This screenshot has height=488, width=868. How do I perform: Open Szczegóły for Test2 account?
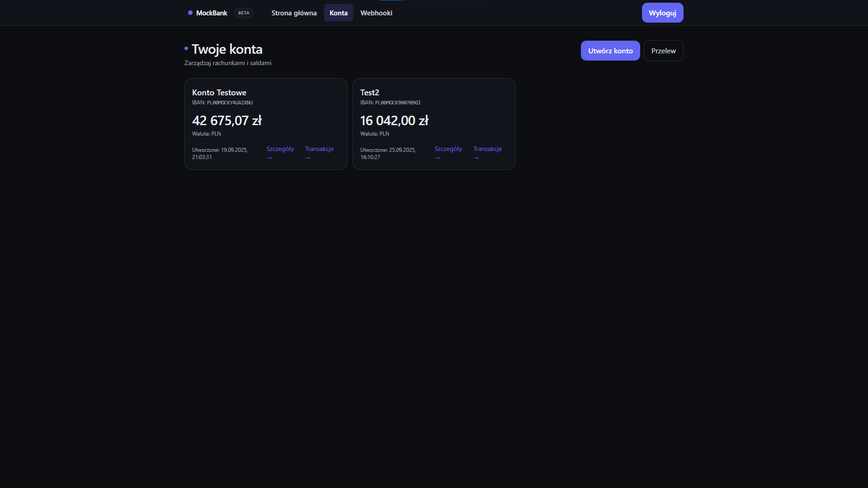(448, 153)
